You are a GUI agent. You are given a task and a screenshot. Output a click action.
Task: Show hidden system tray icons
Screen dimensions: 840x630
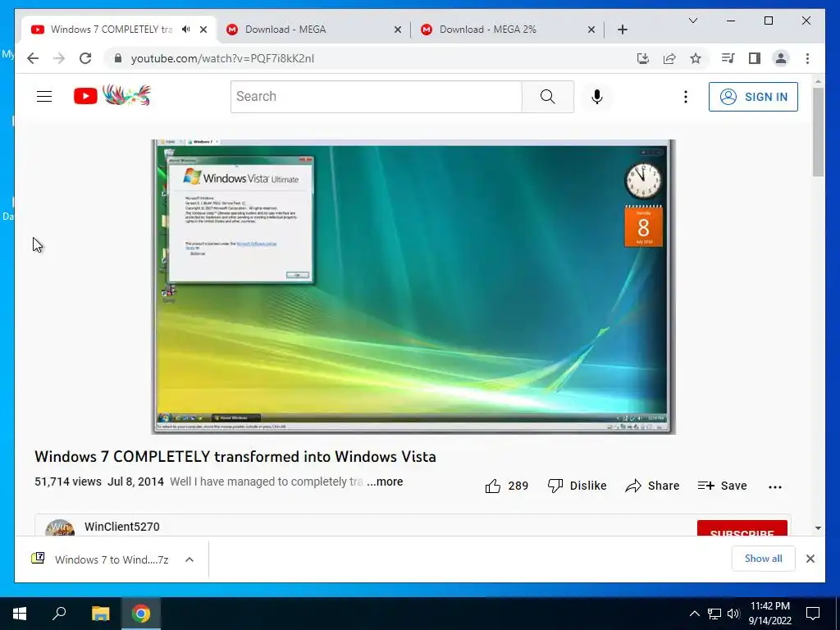click(694, 614)
